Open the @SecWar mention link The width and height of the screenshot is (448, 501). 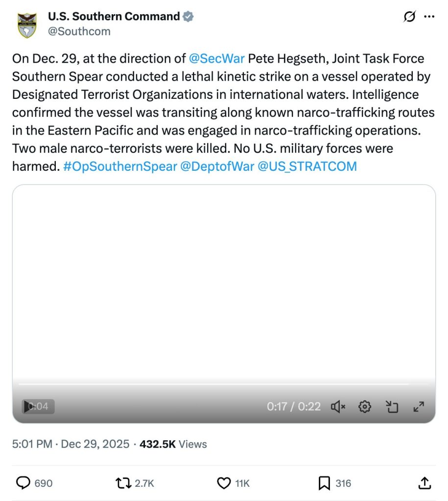pyautogui.click(x=216, y=59)
